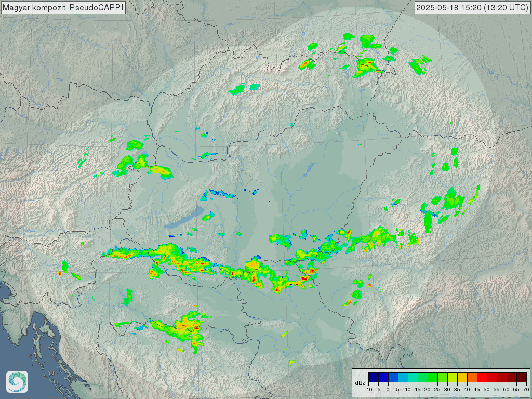Click the "dBz" unit label in the legend
This screenshot has height=399, width=532.
(360, 383)
